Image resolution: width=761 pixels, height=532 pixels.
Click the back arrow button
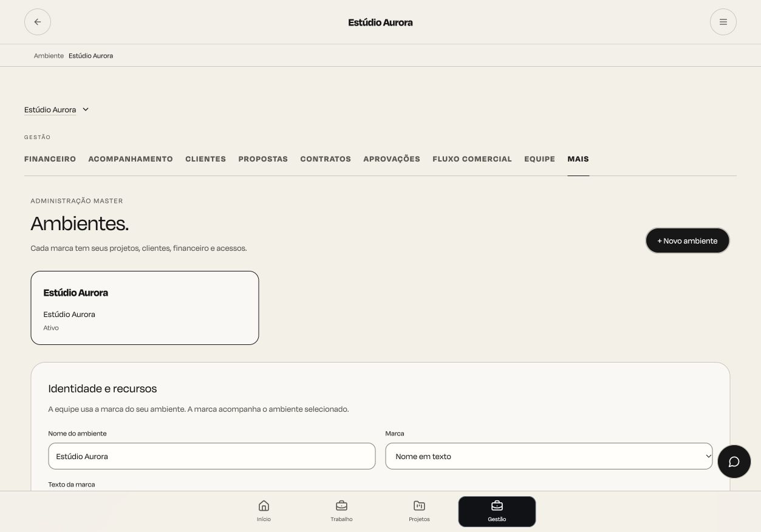38,22
